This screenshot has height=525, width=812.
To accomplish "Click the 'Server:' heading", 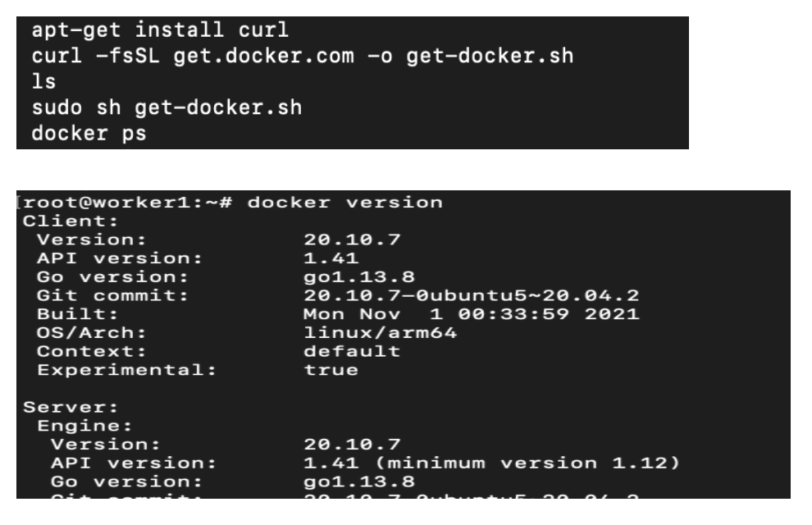I will pyautogui.click(x=71, y=408).
